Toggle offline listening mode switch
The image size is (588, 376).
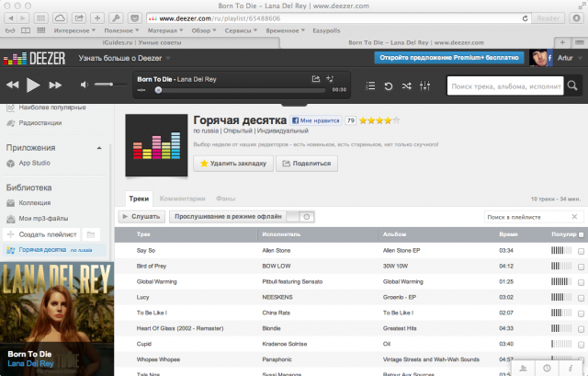click(x=300, y=217)
